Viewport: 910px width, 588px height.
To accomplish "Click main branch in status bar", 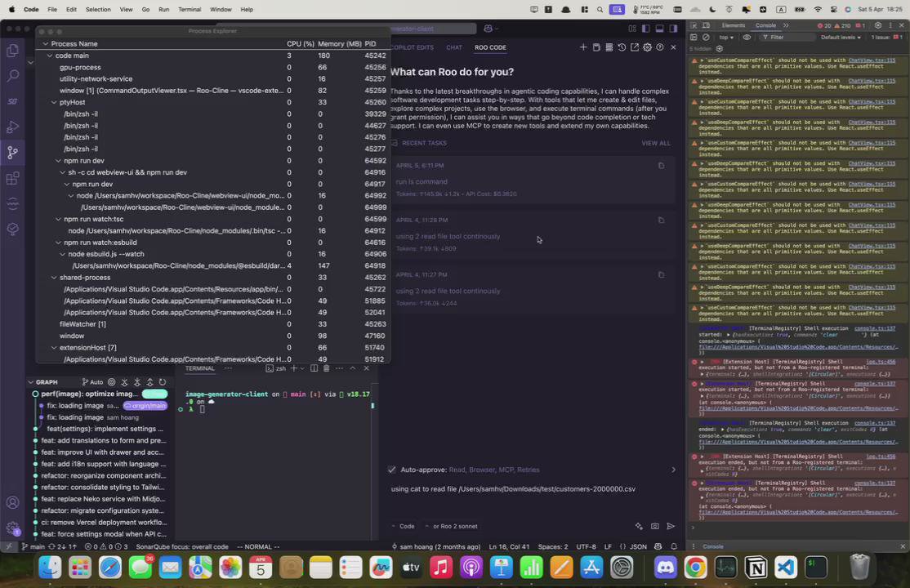I will (33, 547).
